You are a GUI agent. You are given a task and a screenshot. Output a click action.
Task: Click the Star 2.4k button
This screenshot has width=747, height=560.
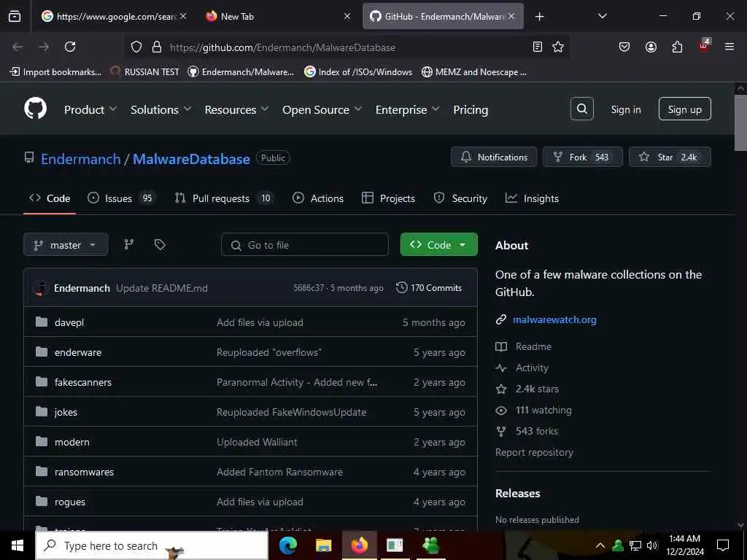[670, 157]
